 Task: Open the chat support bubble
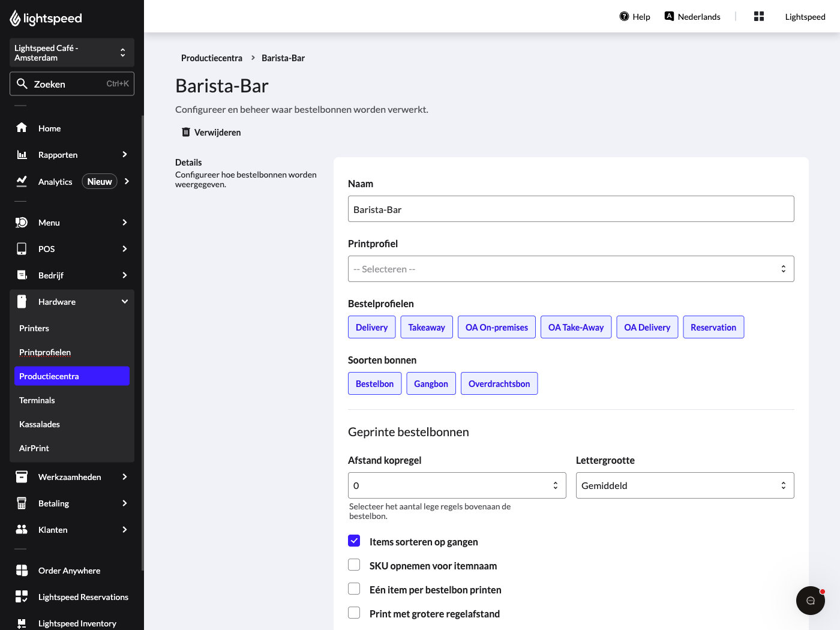click(x=811, y=601)
